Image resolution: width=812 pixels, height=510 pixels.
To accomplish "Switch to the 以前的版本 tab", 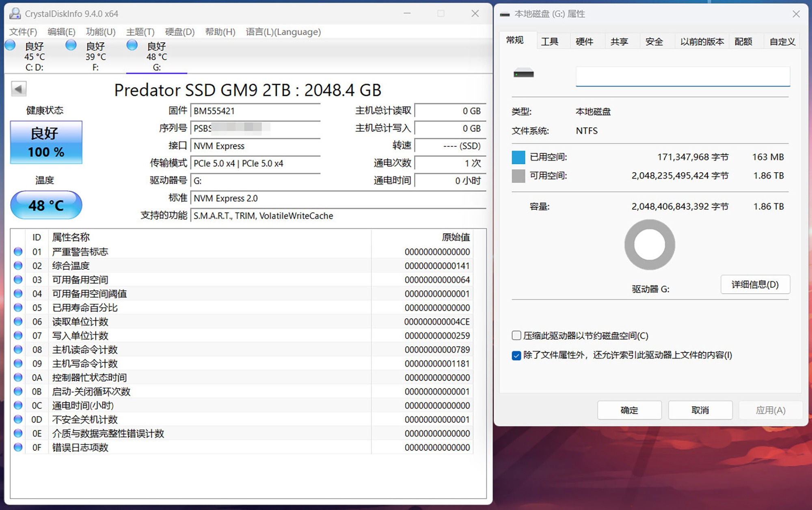I will point(702,41).
